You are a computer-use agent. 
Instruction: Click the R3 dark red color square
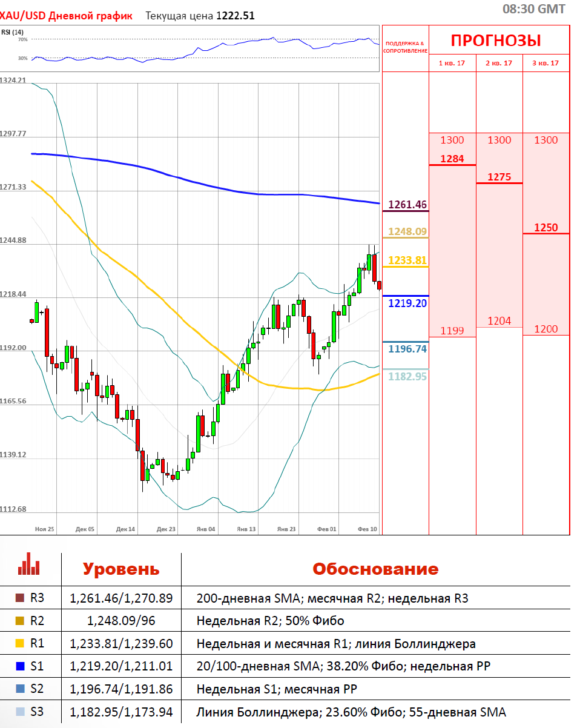(19, 598)
